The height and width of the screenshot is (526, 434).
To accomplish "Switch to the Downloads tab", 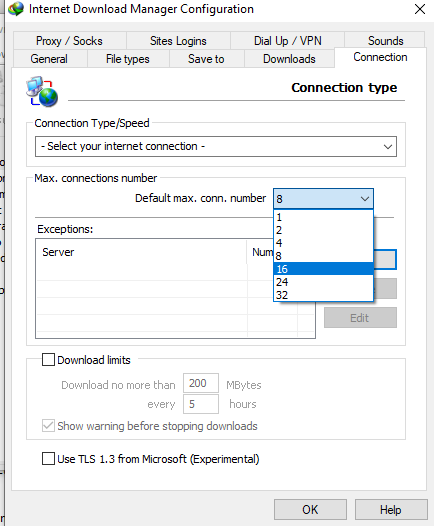I will 289,59.
